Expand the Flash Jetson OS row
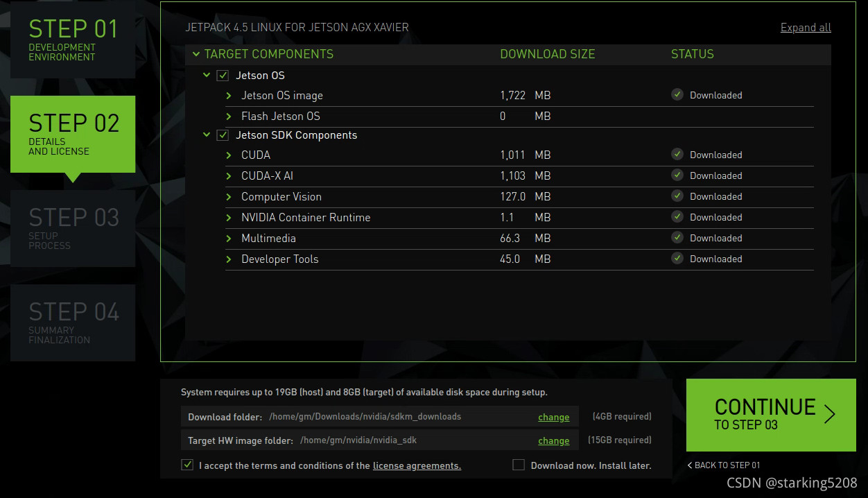The height and width of the screenshot is (498, 868). click(229, 117)
